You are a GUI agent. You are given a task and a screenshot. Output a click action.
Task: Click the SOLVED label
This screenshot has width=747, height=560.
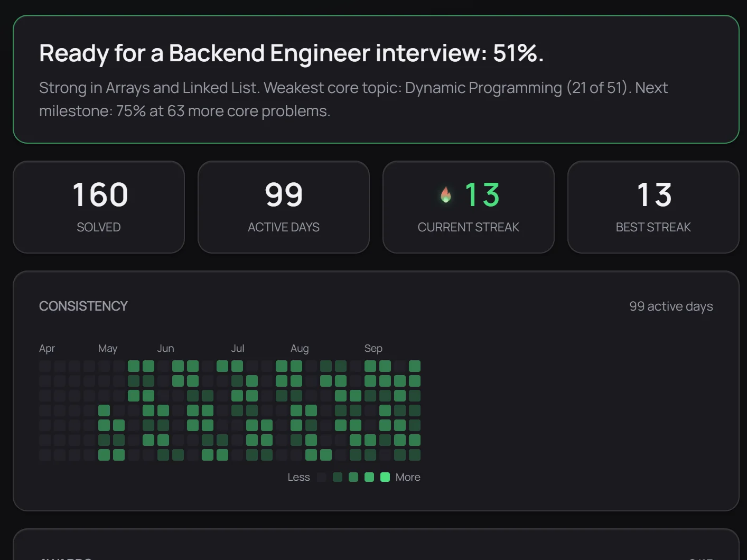99,227
